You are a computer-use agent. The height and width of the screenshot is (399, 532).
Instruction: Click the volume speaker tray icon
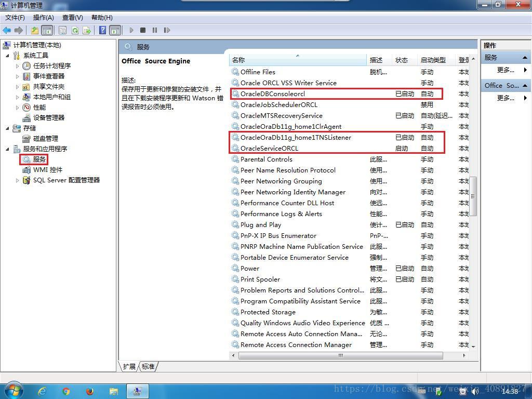click(x=475, y=392)
